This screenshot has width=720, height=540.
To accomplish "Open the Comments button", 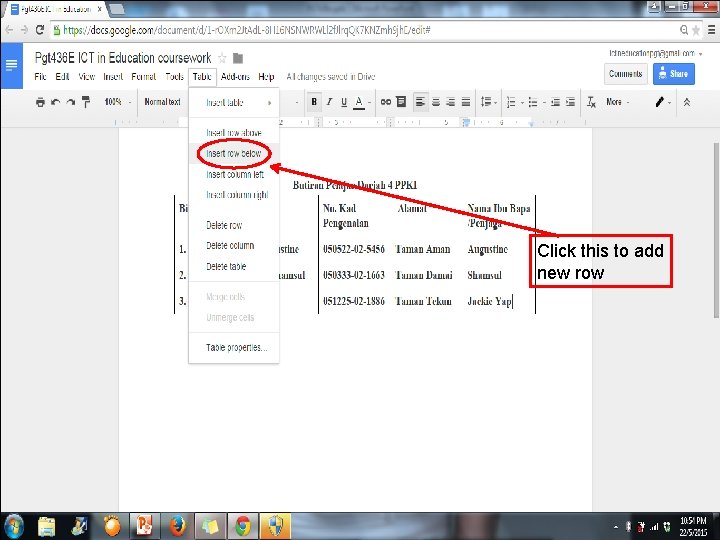I will [625, 73].
